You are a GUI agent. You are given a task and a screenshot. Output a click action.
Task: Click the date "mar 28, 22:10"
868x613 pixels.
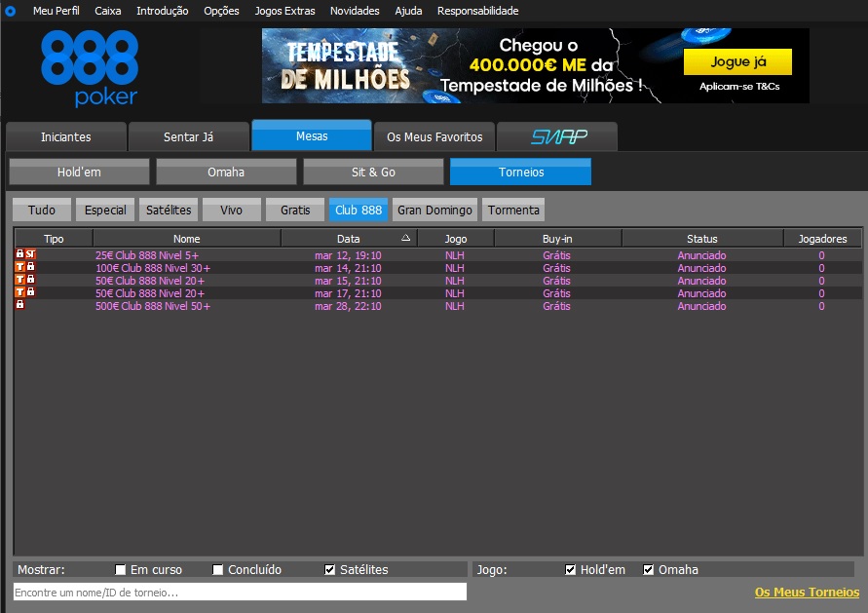(x=348, y=306)
